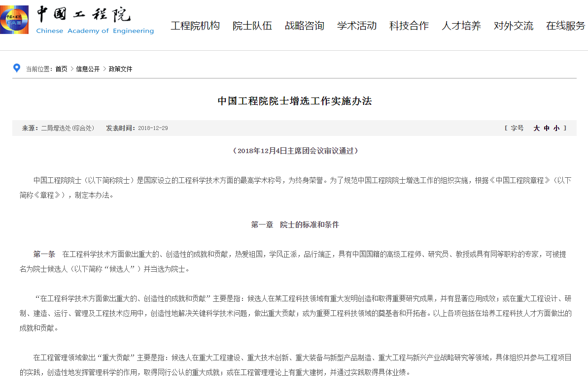
Task: Click the Chinese Academy of Engineering English text
Action: (95, 31)
